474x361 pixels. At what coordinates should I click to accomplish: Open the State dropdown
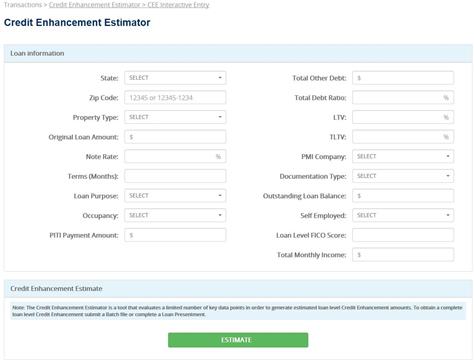[x=175, y=78]
